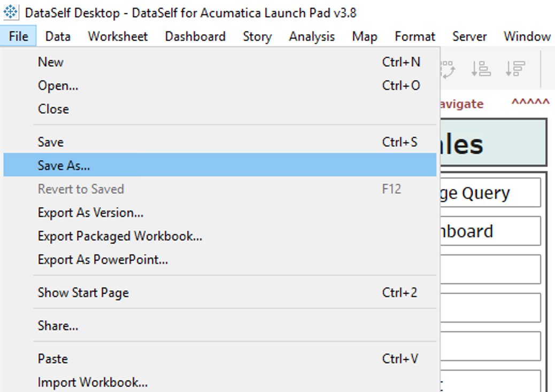Screen dimensions: 555x392
Task: Click the DataSelf Desktop snowflake app icon
Action: (x=10, y=12)
